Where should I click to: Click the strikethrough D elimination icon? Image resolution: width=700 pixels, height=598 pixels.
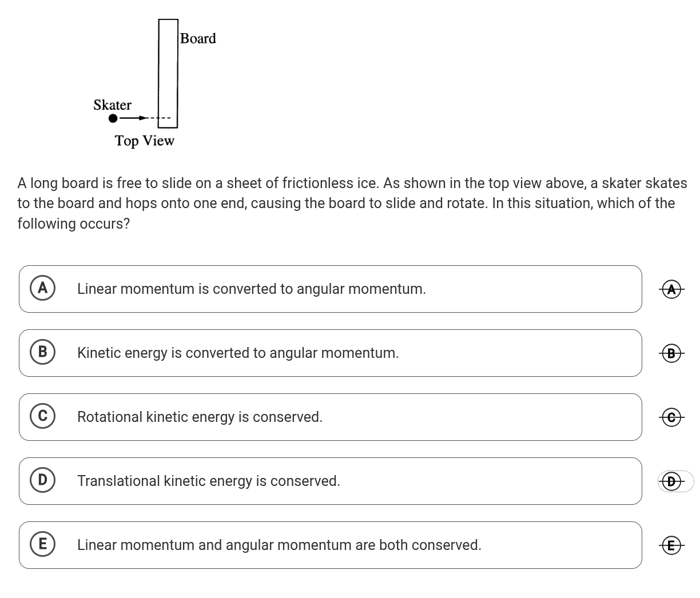(x=672, y=481)
